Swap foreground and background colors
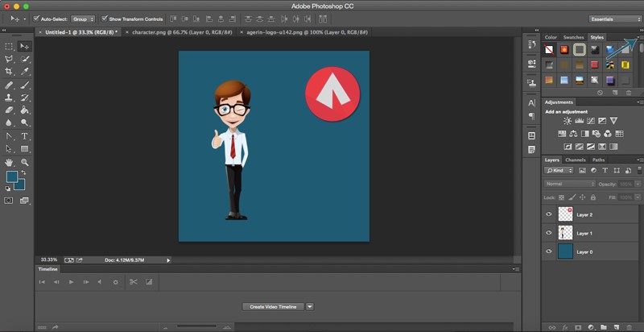644x332 pixels. (x=24, y=172)
